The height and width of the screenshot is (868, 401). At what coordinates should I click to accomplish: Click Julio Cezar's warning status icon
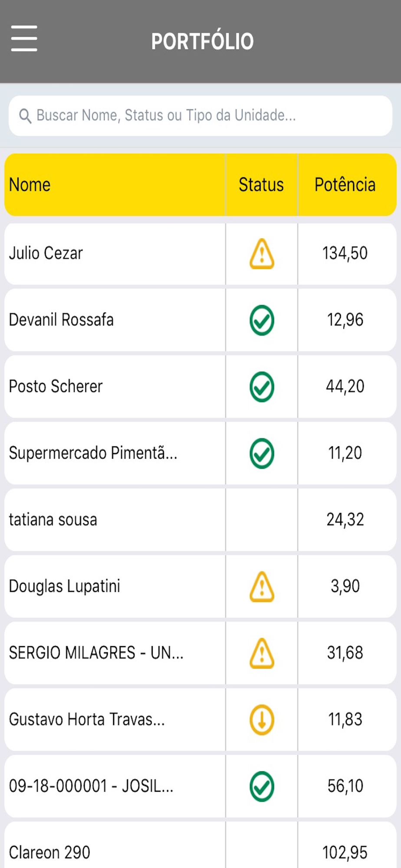pyautogui.click(x=262, y=254)
